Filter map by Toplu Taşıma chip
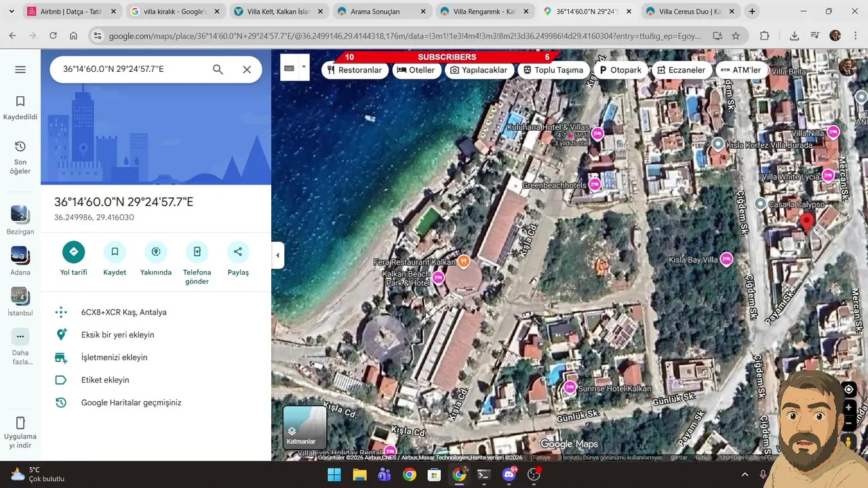Screen dimensions: 868x488 [x=553, y=70]
